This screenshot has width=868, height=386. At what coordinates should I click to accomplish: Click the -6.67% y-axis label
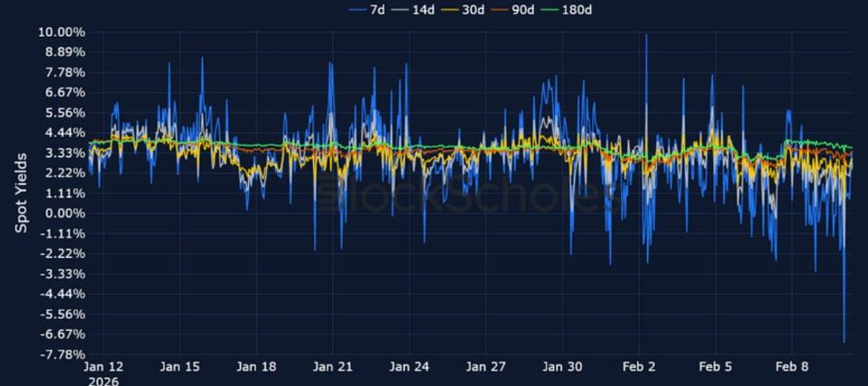coord(62,334)
